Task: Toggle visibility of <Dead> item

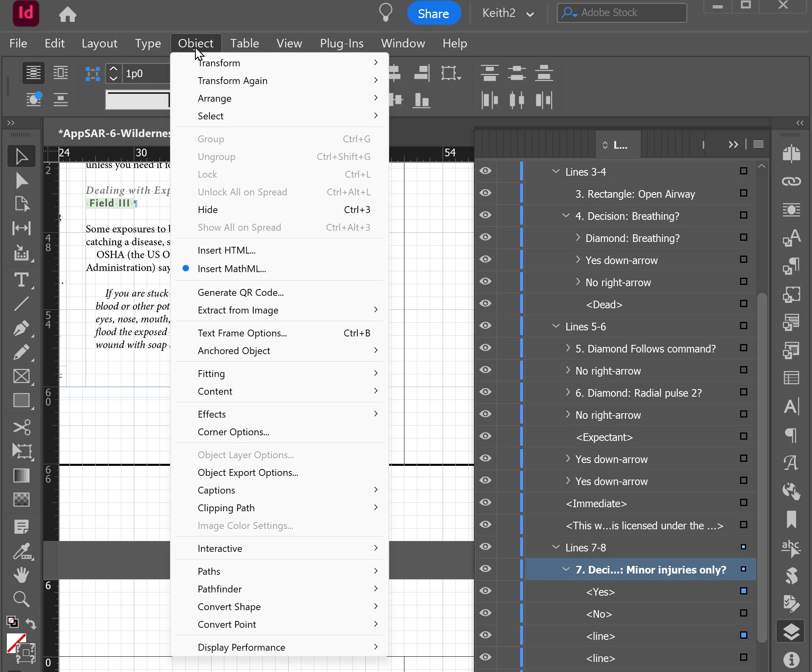Action: point(485,303)
